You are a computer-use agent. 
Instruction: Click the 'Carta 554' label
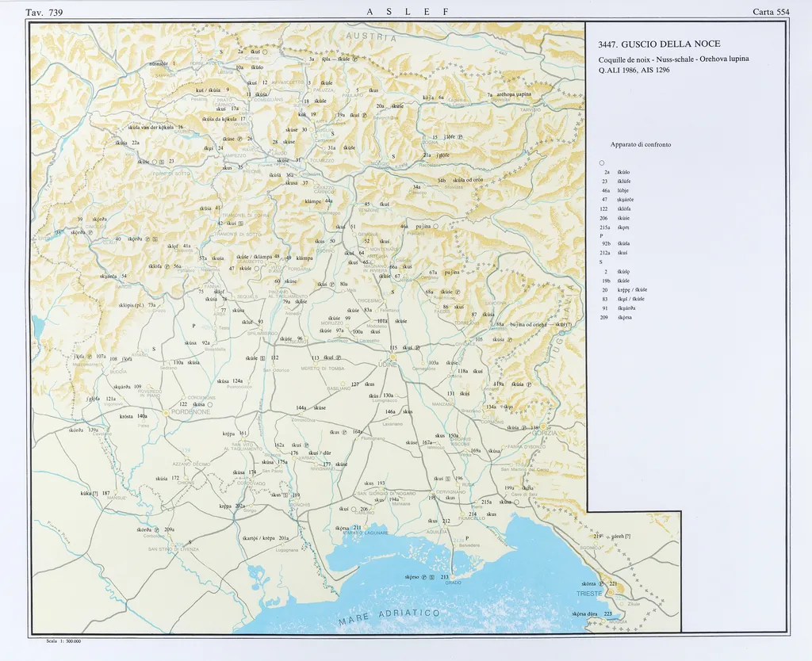coord(771,12)
